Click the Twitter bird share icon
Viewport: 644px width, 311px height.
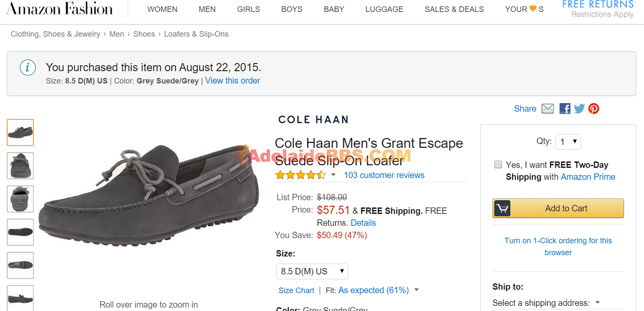(x=579, y=109)
